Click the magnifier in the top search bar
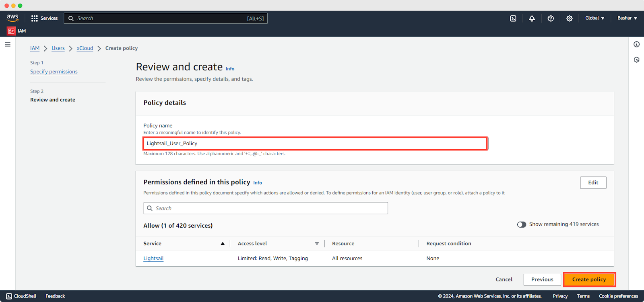Screen dimensions: 644x302 point(71,18)
